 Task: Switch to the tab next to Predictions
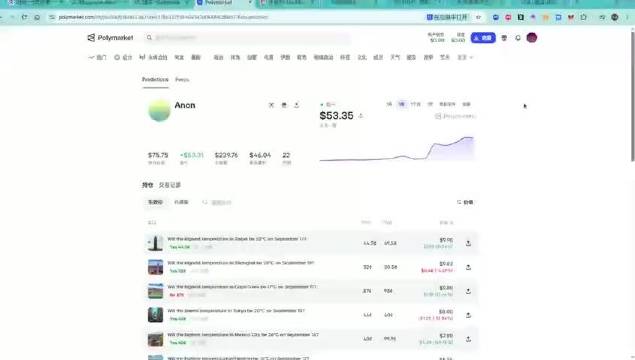click(182, 80)
